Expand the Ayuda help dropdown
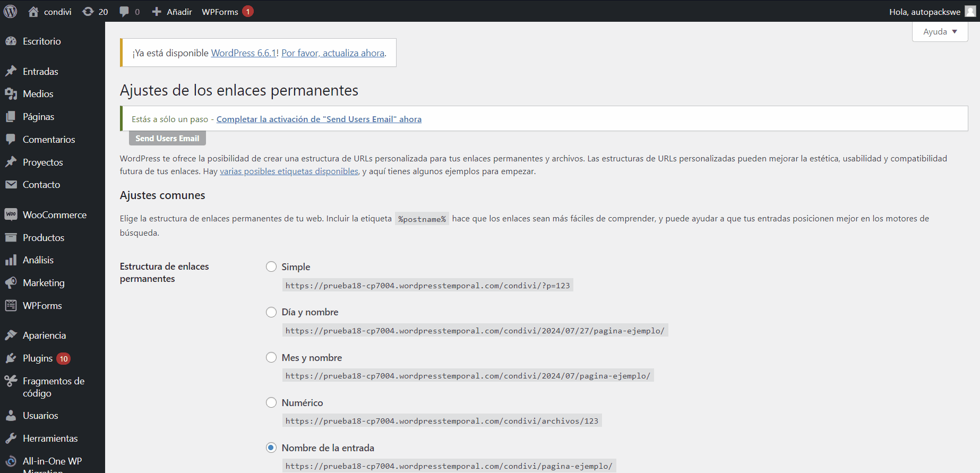This screenshot has height=473, width=980. pos(940,32)
